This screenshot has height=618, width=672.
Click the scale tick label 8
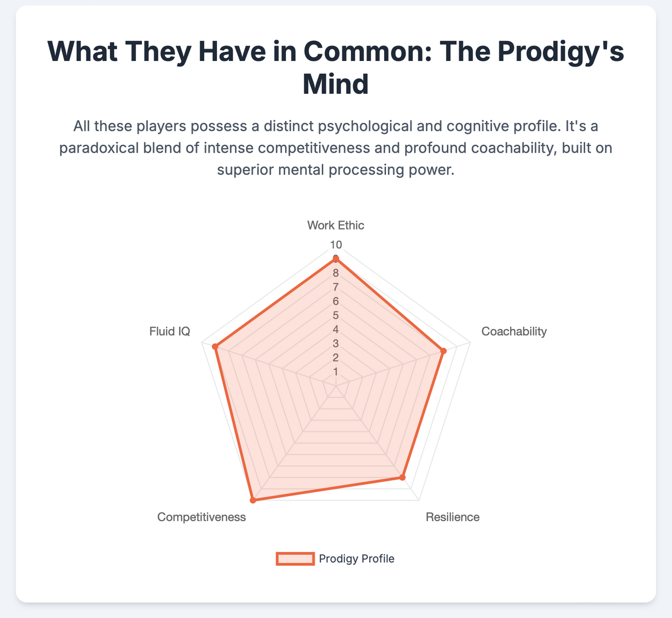(x=336, y=273)
